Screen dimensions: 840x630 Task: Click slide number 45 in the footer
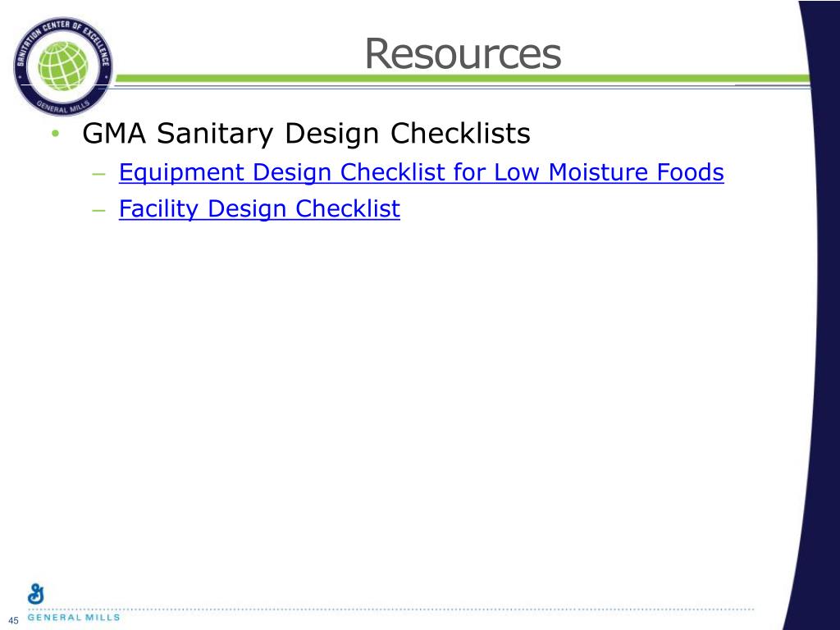tap(14, 621)
